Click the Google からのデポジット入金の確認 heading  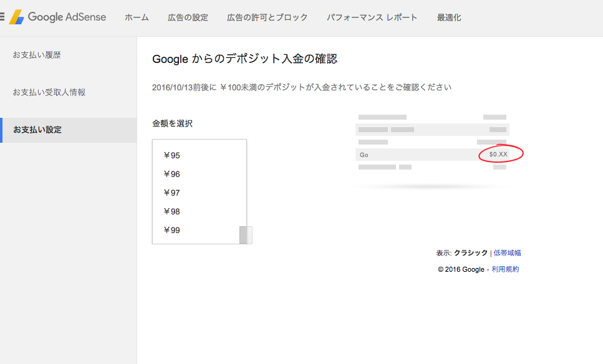click(x=244, y=59)
